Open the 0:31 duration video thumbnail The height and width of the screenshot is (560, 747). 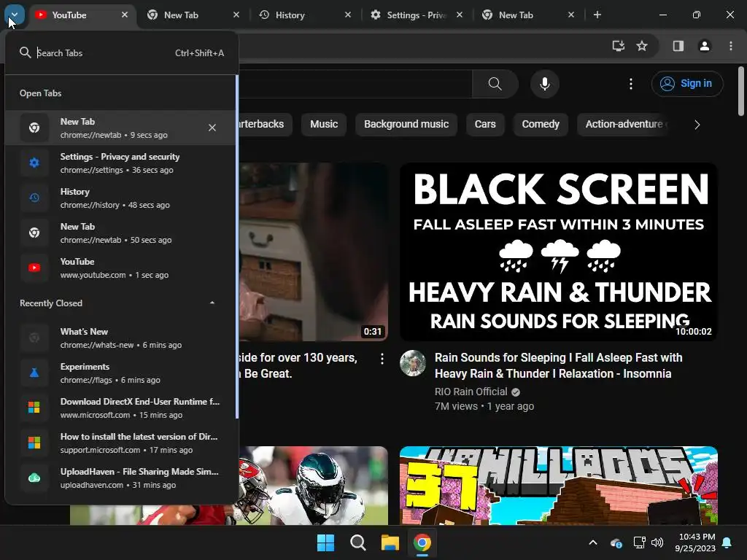click(x=314, y=252)
